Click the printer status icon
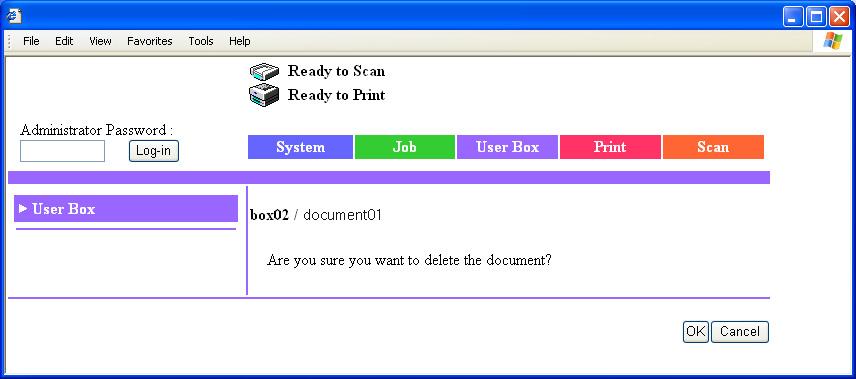The width and height of the screenshot is (856, 379). 265,95
